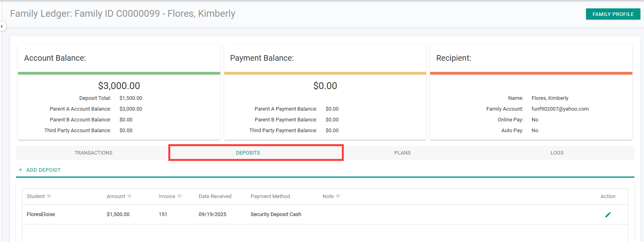Click the Security Deposit Cash payment method
The image size is (644, 242).
[276, 214]
